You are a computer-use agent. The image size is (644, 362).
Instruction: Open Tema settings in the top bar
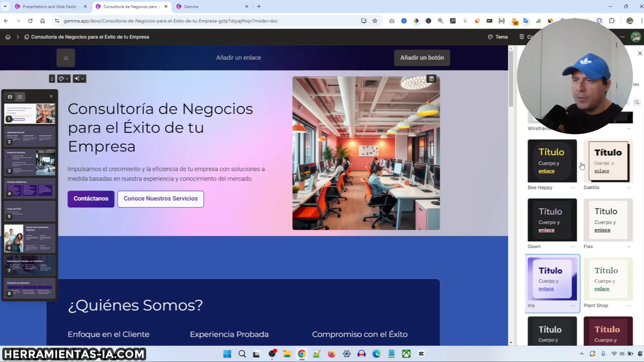[498, 37]
